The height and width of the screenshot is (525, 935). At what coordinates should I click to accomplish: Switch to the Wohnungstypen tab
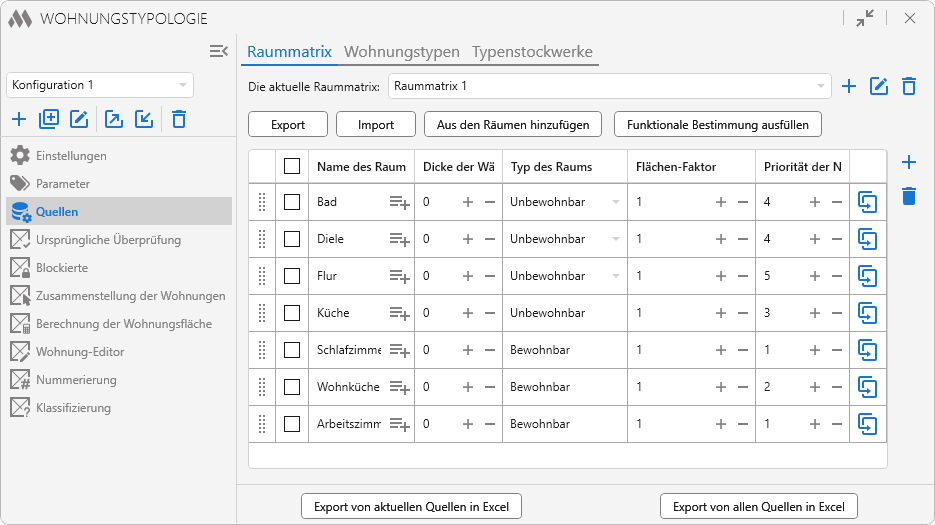(x=401, y=52)
